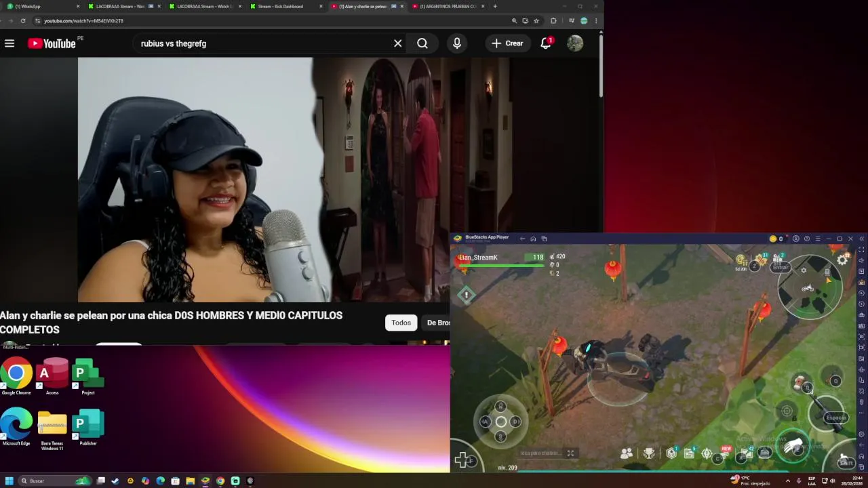Screen dimensions: 868x488
Task: Tap the virtual joystick center
Action: coord(500,422)
